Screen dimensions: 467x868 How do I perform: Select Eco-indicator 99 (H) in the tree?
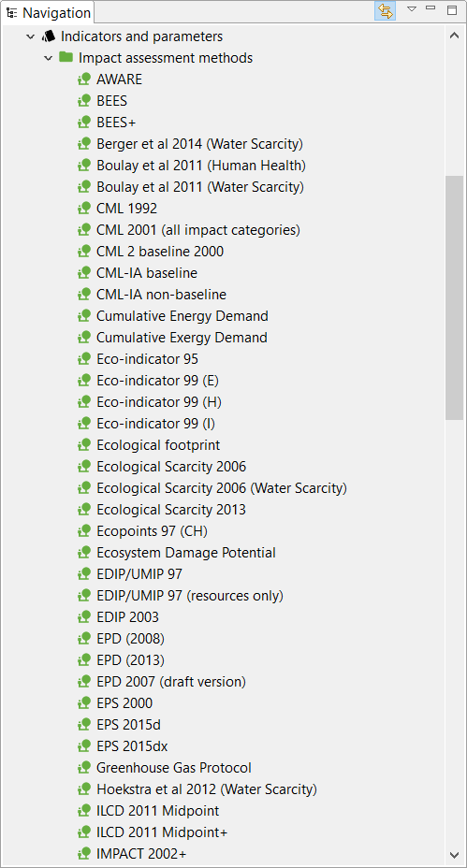(159, 402)
